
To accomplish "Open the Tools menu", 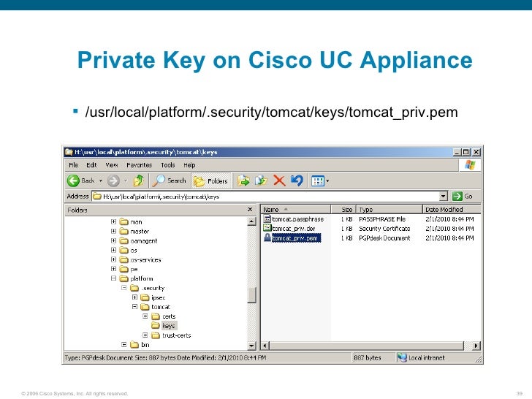I will click(x=168, y=165).
